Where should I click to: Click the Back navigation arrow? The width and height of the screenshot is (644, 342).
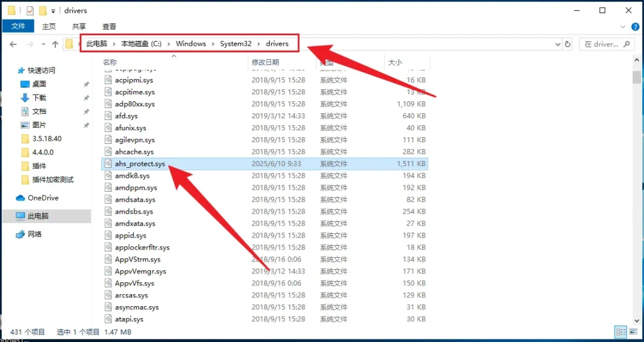(13, 44)
